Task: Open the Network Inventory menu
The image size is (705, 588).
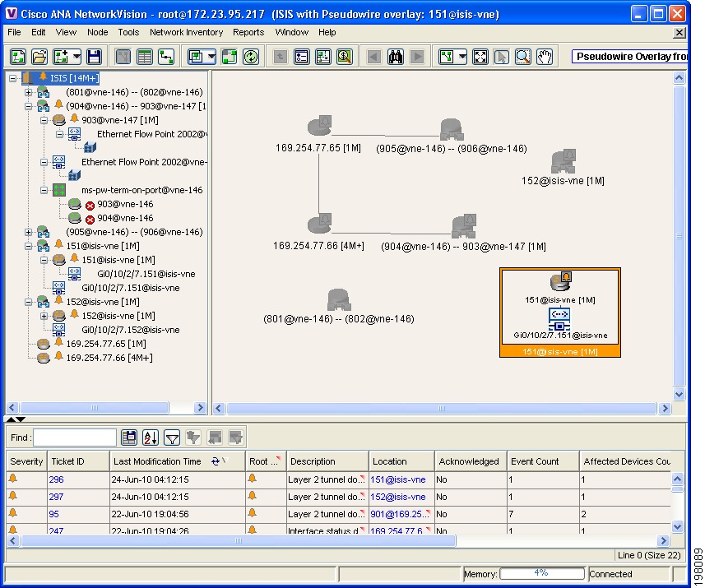Action: pos(186,32)
